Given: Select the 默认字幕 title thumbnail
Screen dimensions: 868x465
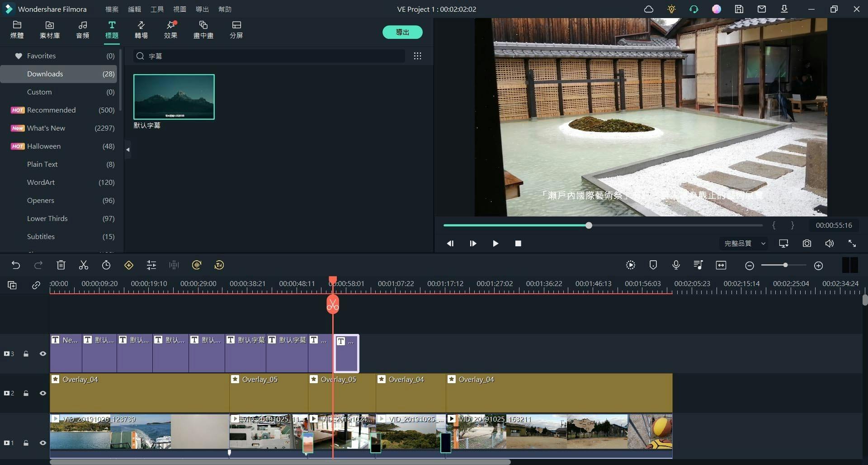Looking at the screenshot, I should pos(174,97).
